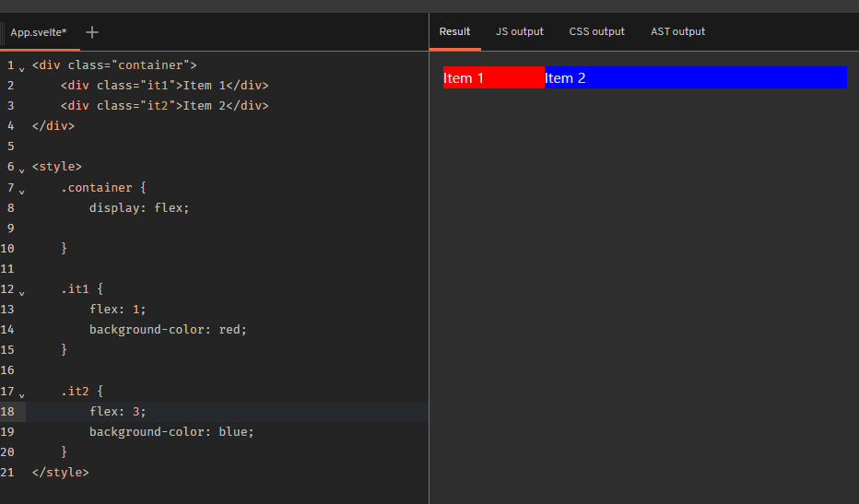The height and width of the screenshot is (504, 859).
Task: Click the closing </style> tag line
Action: coord(60,473)
